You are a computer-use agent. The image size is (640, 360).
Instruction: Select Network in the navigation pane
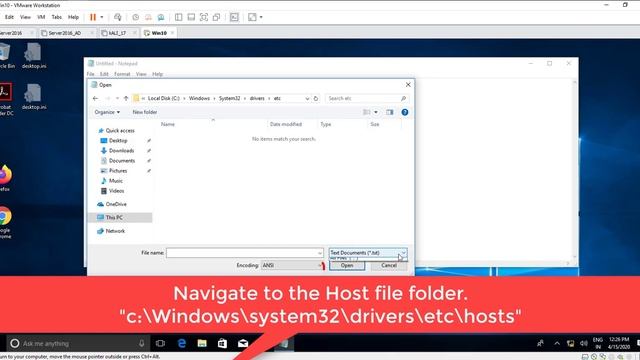point(115,231)
